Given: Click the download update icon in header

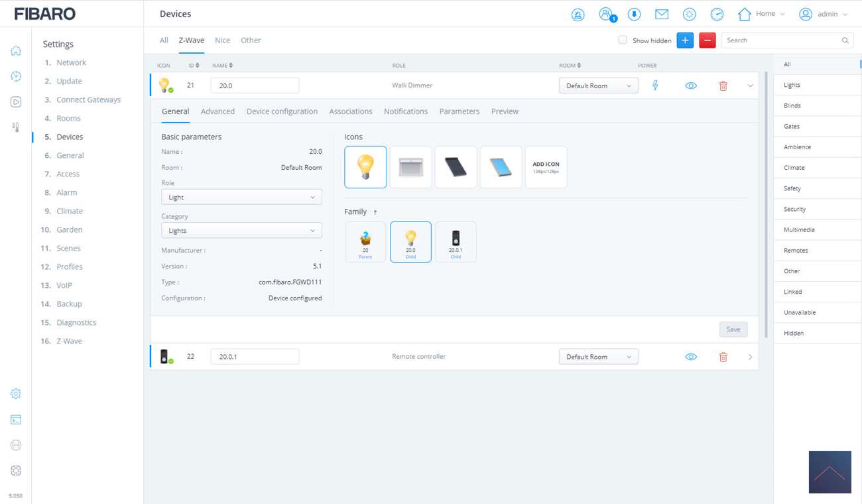Looking at the screenshot, I should click(x=634, y=15).
